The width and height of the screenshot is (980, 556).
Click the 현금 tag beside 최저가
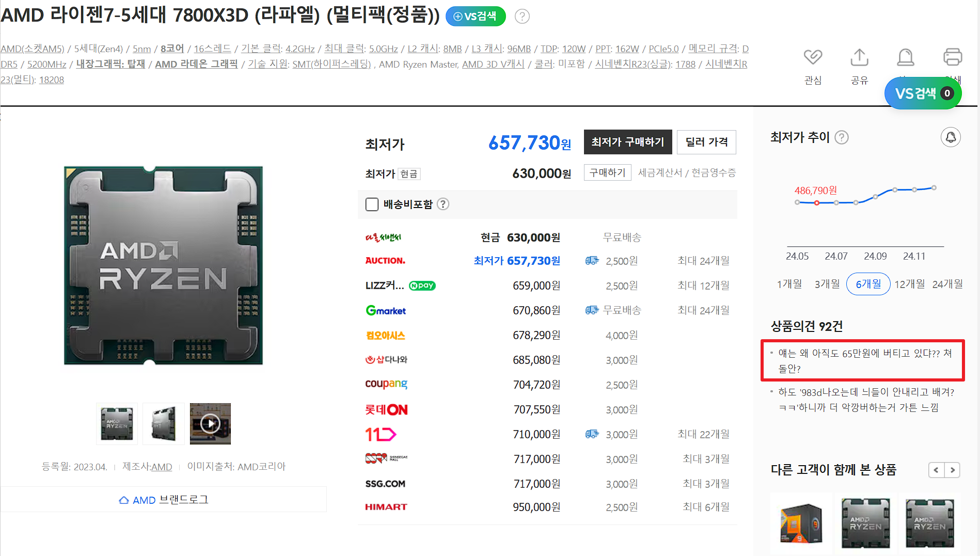coord(409,174)
